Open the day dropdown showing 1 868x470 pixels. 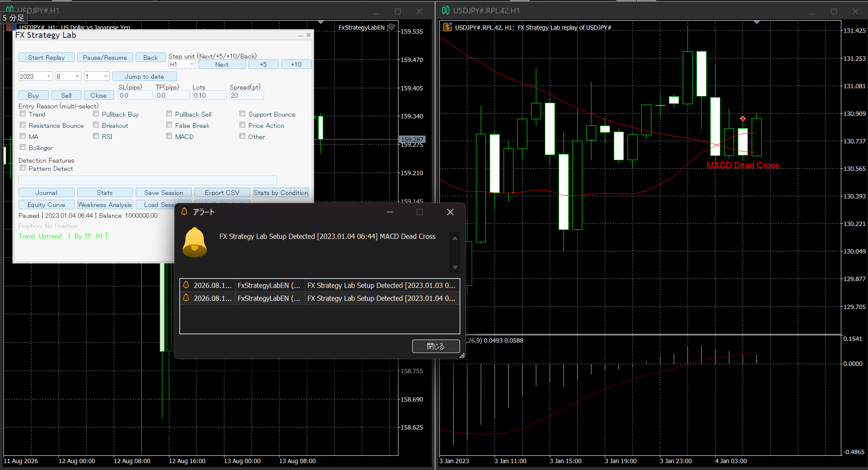[97, 77]
